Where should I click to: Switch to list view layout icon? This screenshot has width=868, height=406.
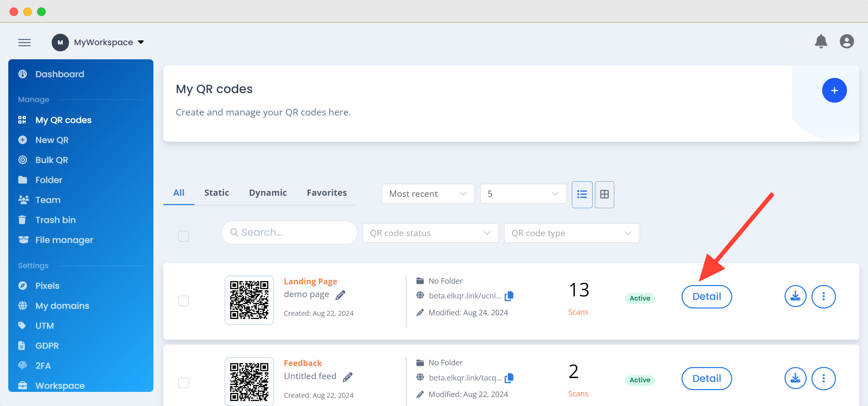582,194
